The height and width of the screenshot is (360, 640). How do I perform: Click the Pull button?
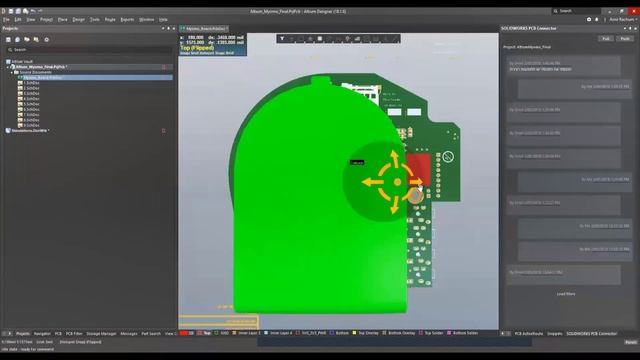(606, 38)
